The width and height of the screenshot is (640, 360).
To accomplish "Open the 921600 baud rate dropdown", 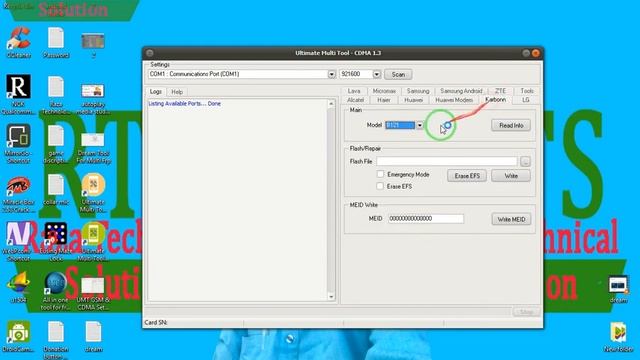I will [x=376, y=74].
